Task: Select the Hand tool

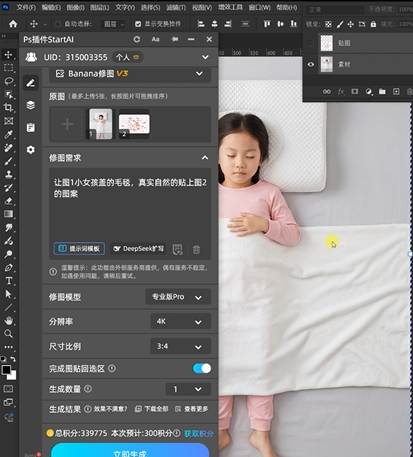Action: [x=8, y=321]
